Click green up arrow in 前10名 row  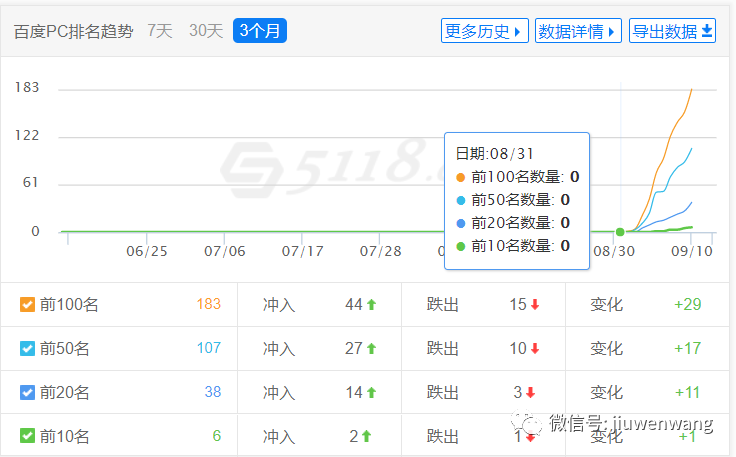pos(367,436)
